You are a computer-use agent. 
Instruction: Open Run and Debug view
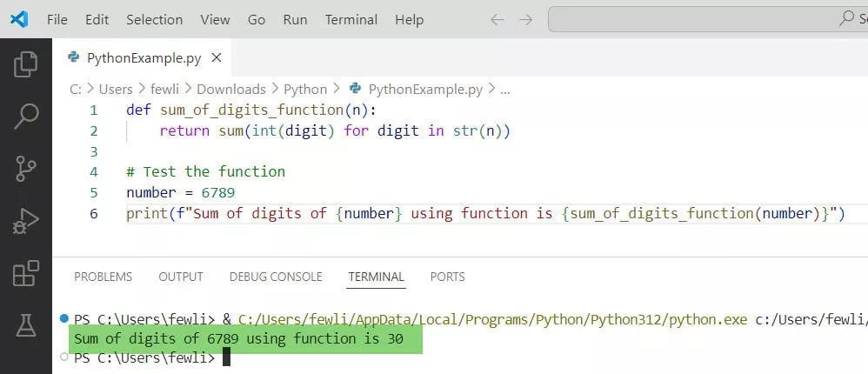coord(26,221)
